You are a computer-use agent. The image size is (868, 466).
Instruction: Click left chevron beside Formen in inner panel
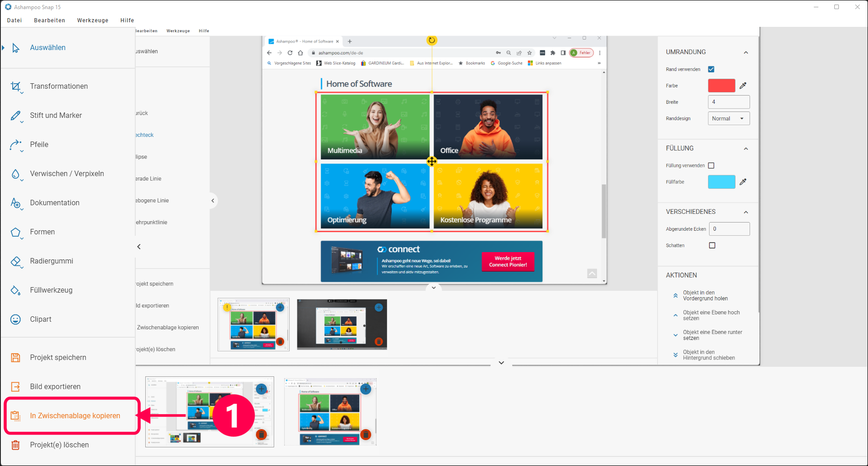[139, 247]
